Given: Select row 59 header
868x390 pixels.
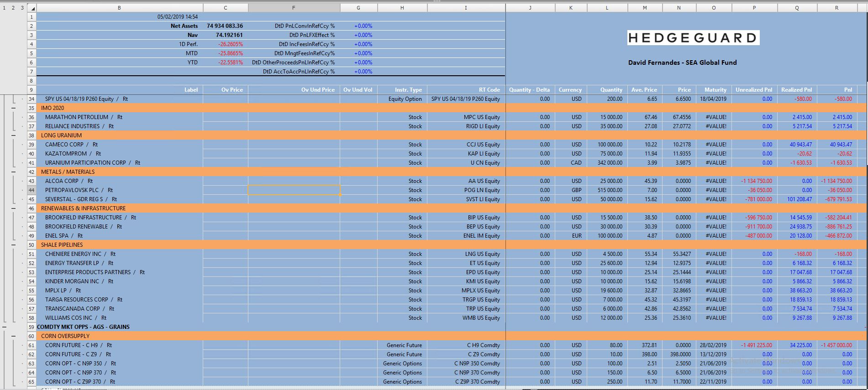Looking at the screenshot, I should (x=32, y=327).
